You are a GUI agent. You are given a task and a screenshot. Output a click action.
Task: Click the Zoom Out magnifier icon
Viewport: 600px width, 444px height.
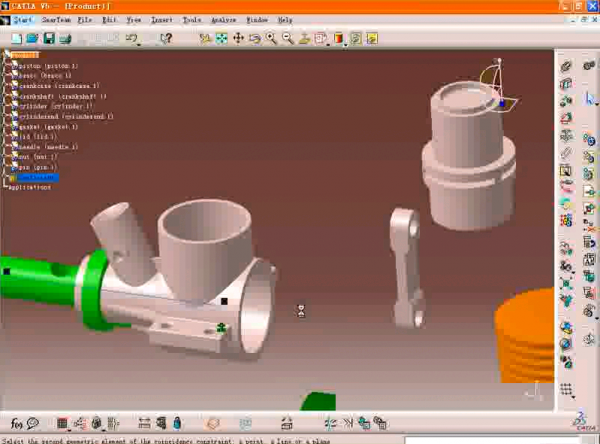point(287,38)
